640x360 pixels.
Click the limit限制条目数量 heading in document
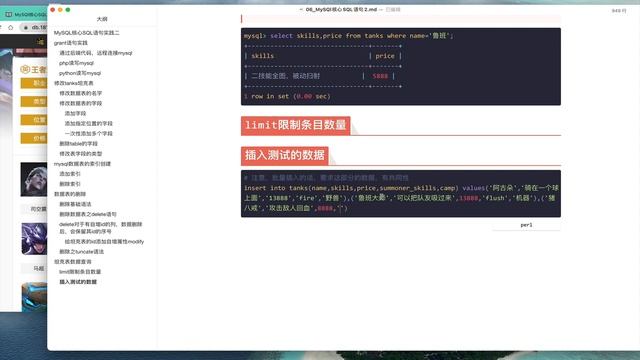tap(296, 125)
